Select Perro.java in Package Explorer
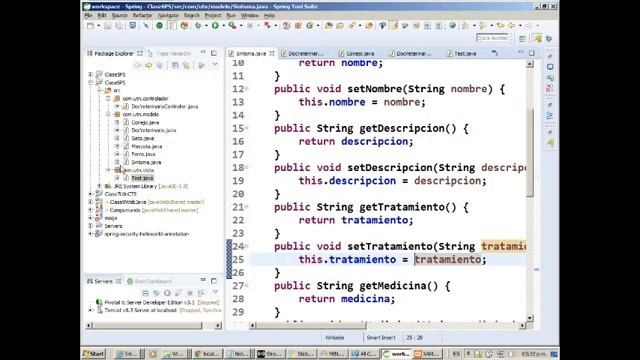 coord(143,154)
